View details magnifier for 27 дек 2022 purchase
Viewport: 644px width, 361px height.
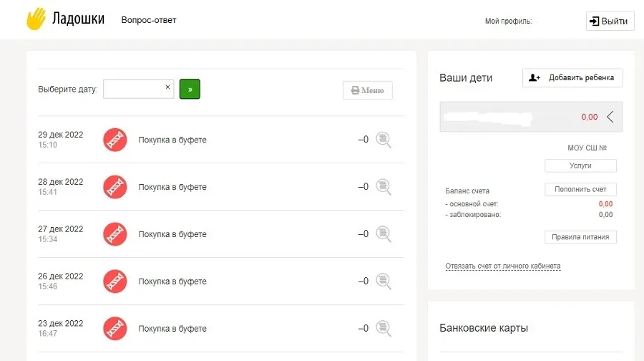(x=384, y=234)
